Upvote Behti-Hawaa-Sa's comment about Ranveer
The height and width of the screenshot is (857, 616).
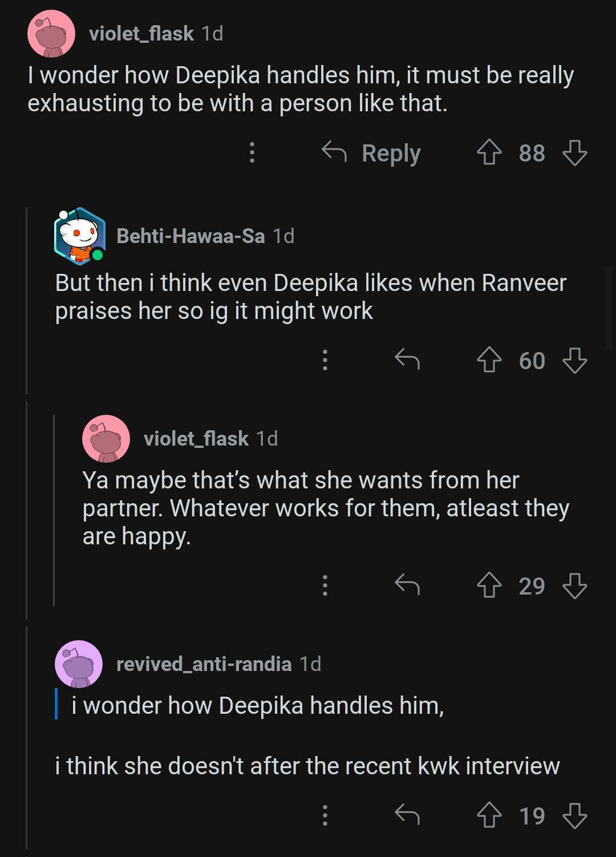[489, 361]
